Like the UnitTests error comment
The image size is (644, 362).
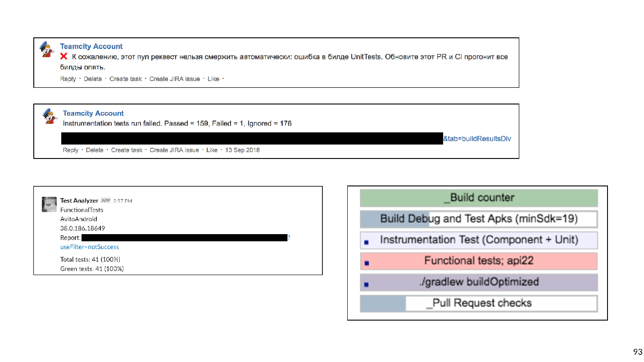click(213, 79)
